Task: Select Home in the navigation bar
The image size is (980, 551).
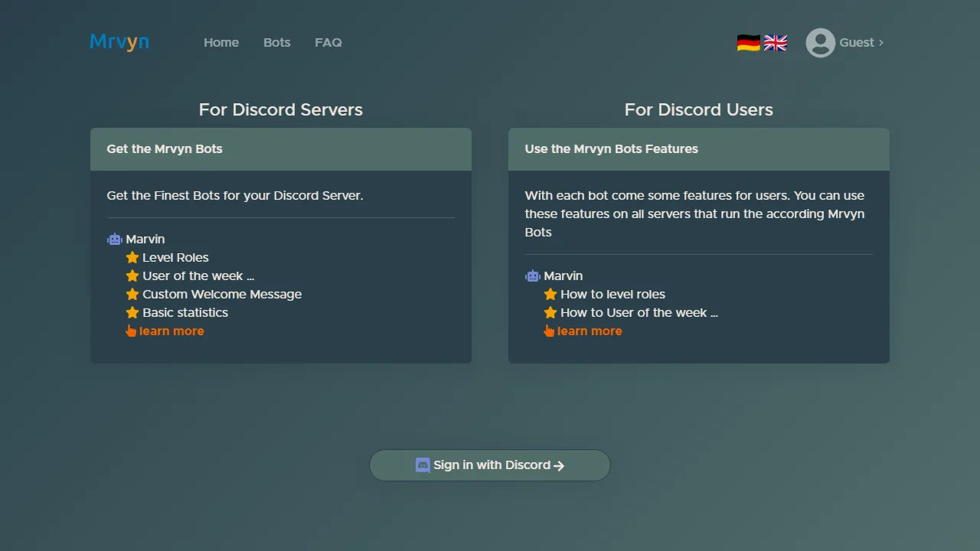Action: click(220, 42)
